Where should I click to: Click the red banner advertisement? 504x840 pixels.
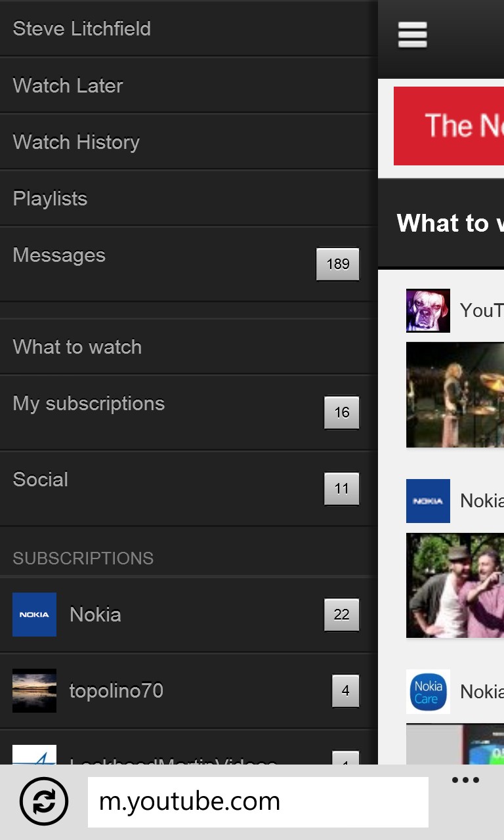[449, 126]
